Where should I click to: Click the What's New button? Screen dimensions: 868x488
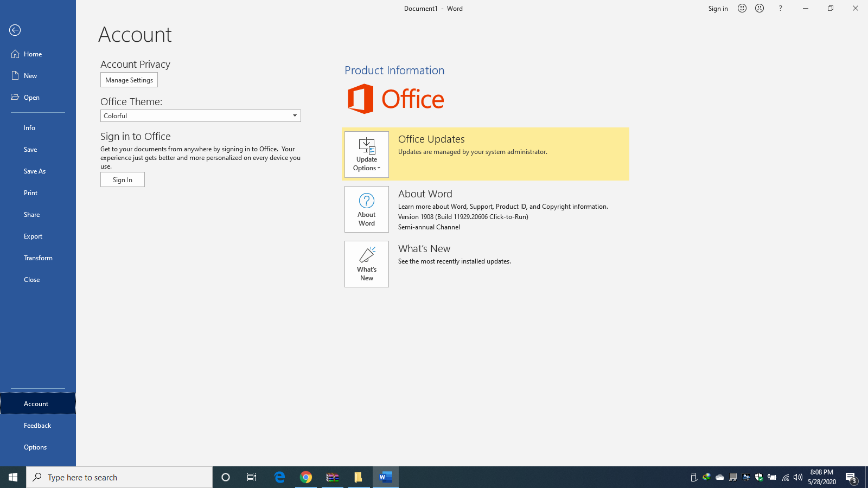coord(367,264)
